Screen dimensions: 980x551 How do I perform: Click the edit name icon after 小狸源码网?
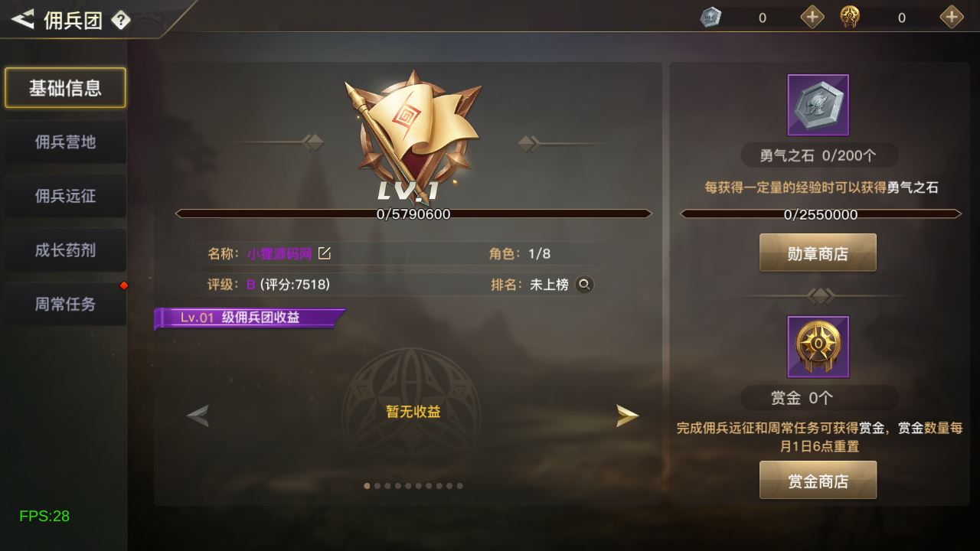(x=325, y=253)
